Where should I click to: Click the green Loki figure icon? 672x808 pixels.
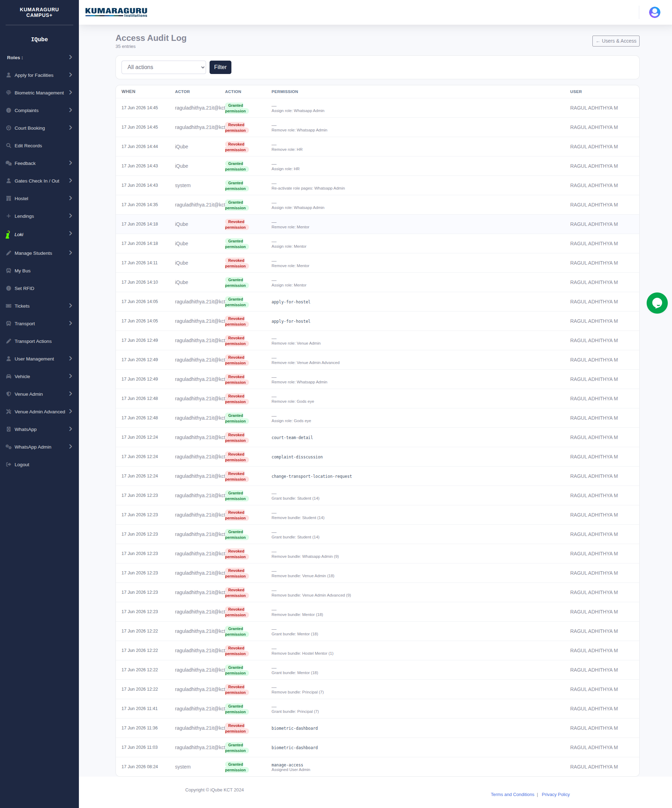pos(8,234)
